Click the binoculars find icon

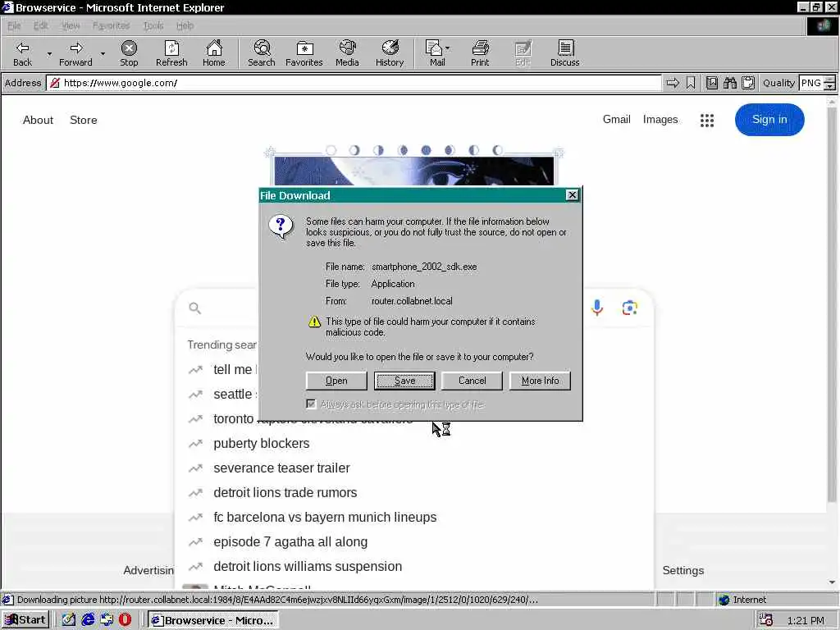point(729,83)
